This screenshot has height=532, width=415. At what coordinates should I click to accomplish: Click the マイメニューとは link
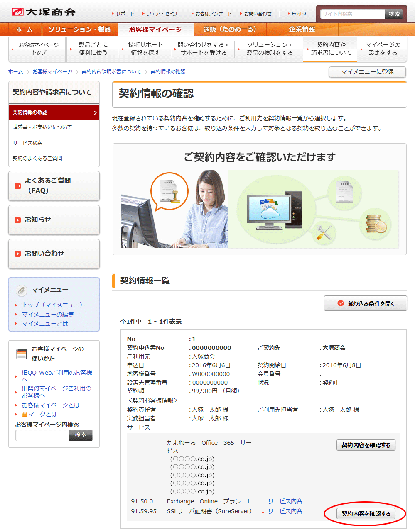click(45, 324)
